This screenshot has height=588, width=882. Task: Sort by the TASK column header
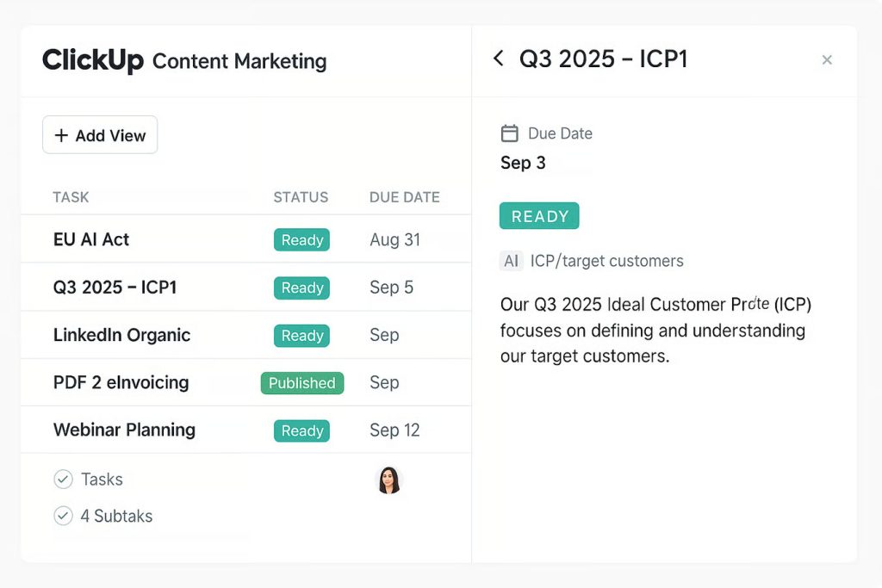tap(71, 197)
